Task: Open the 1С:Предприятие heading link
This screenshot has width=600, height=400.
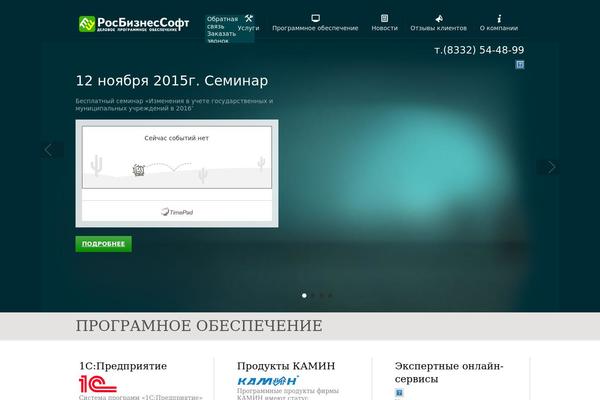Action: (x=123, y=366)
